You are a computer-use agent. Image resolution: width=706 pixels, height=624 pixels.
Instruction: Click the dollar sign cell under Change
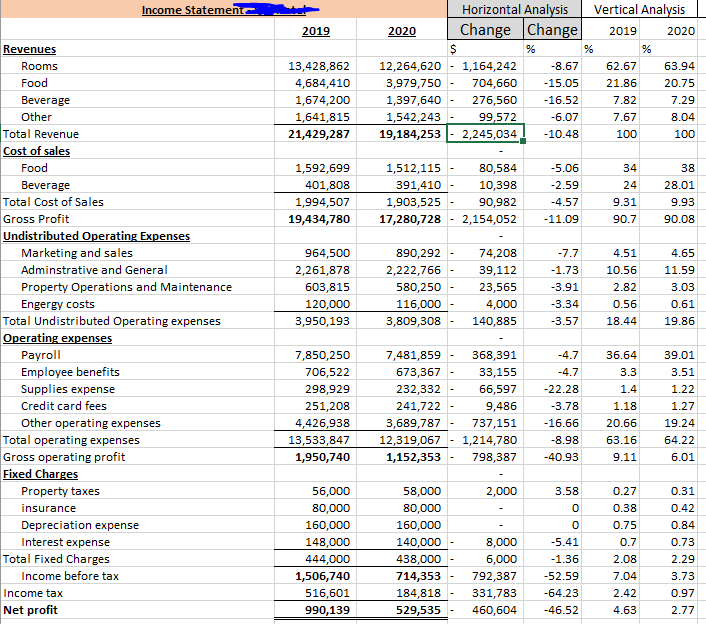tap(485, 49)
